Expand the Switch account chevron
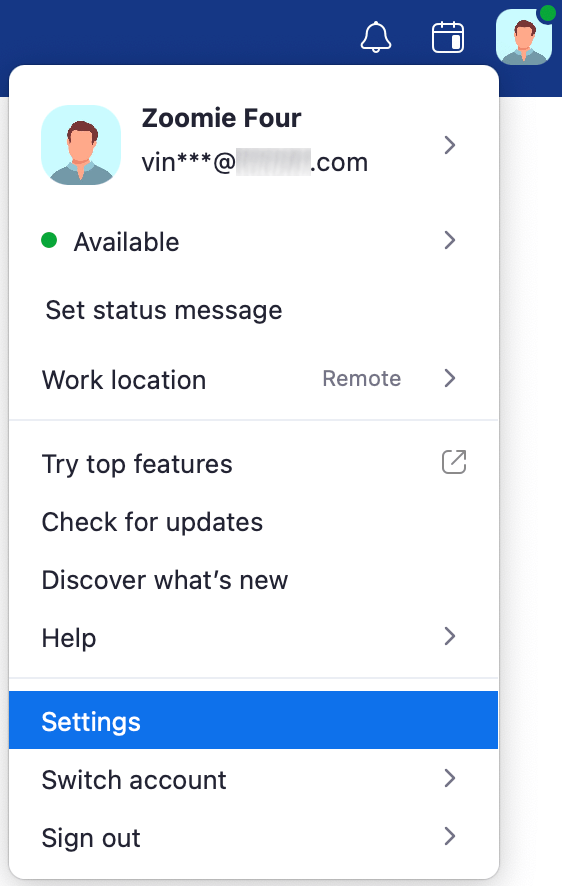 click(450, 779)
